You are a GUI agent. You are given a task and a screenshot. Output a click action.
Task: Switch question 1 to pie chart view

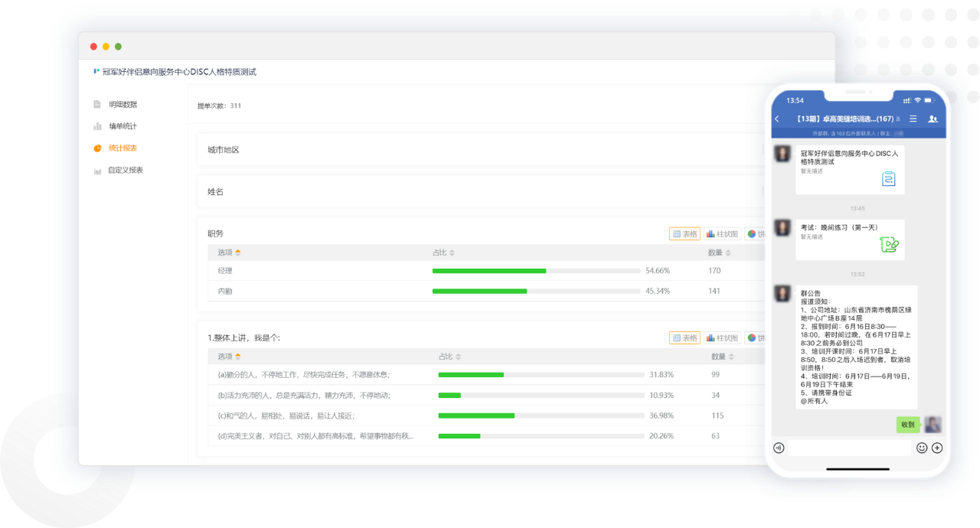[x=755, y=337]
